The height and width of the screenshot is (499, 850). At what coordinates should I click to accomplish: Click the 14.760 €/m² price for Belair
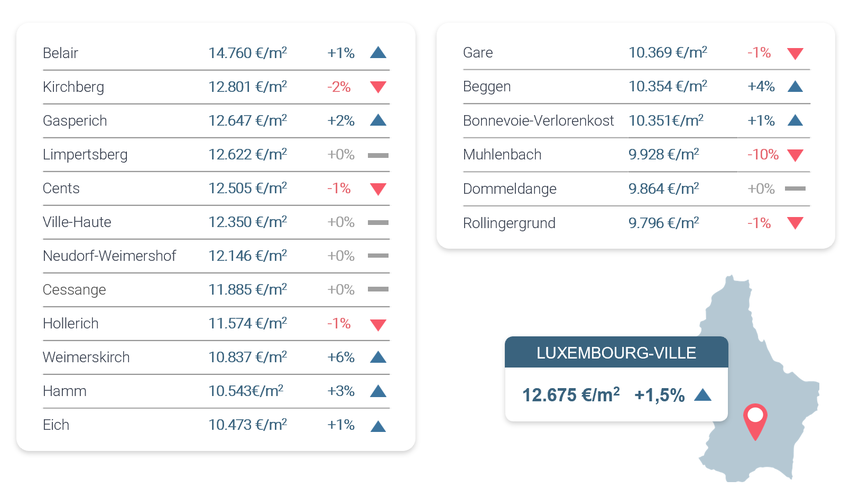(248, 53)
